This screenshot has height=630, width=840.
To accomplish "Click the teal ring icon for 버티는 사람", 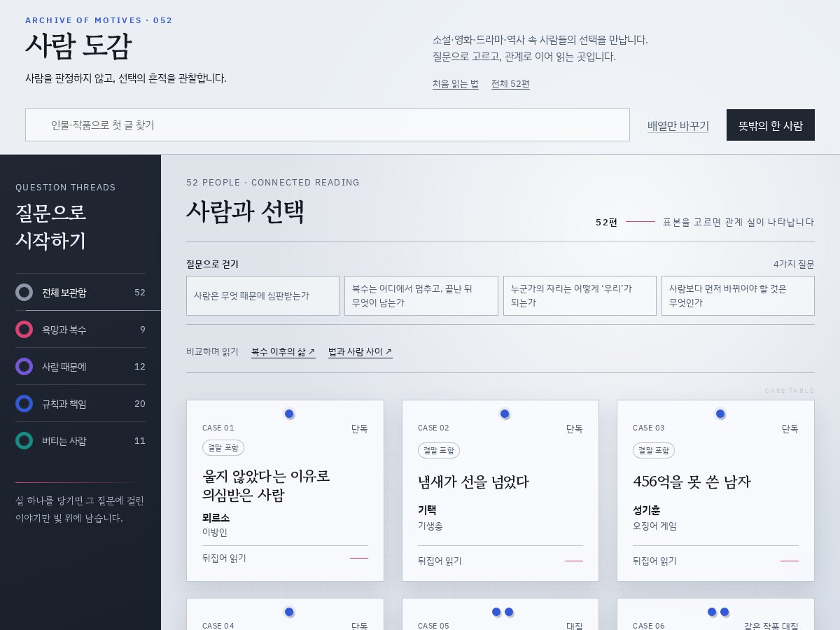I will point(24,441).
